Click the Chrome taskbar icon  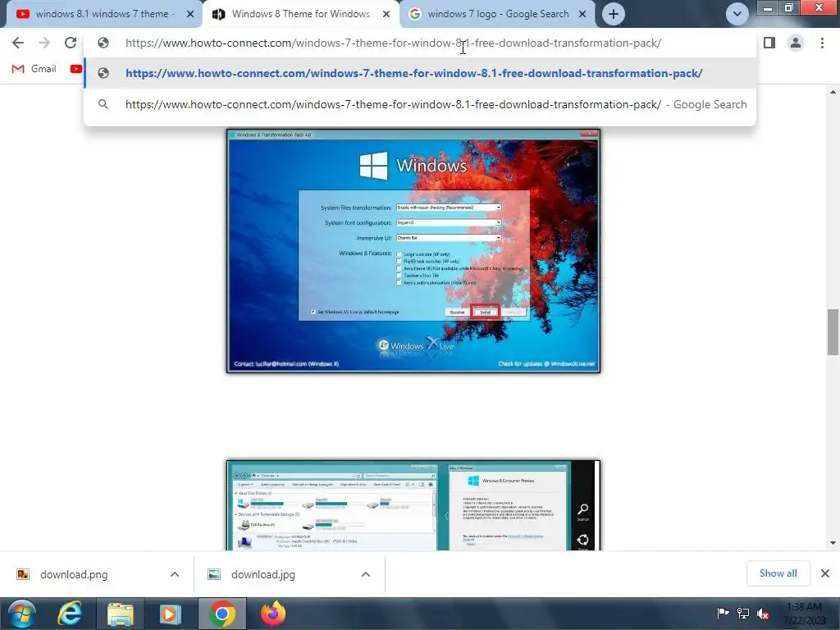pyautogui.click(x=221, y=614)
